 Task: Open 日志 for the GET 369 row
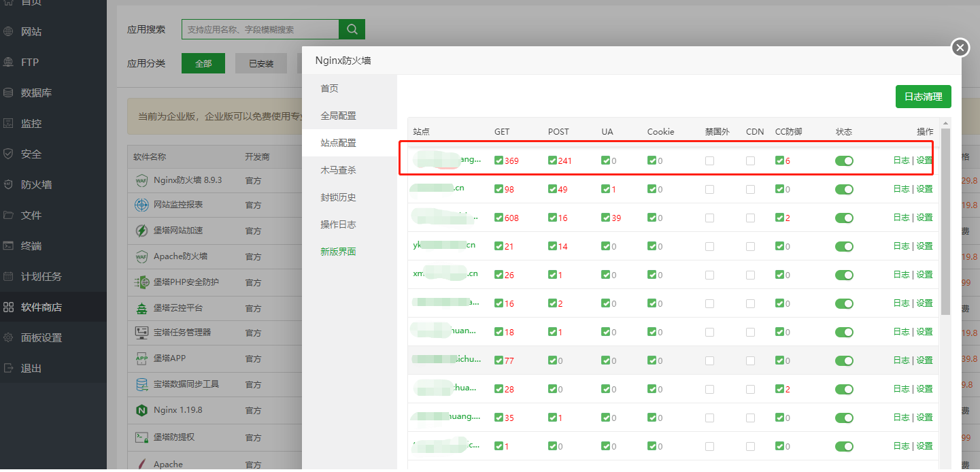901,161
